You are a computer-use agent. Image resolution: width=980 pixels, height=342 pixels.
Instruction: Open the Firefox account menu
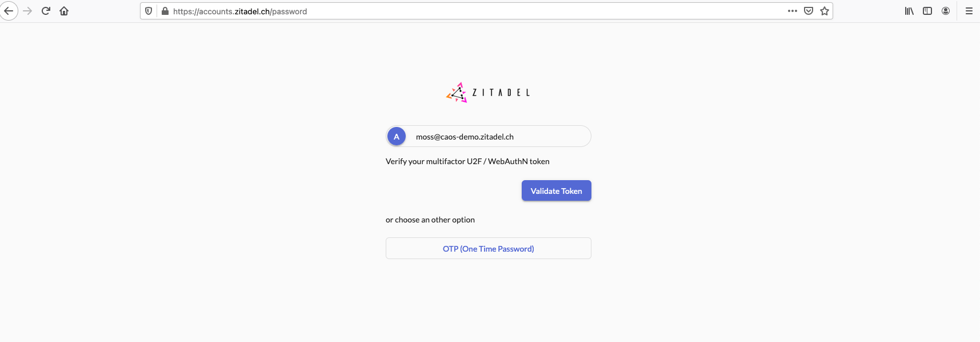coord(945,11)
